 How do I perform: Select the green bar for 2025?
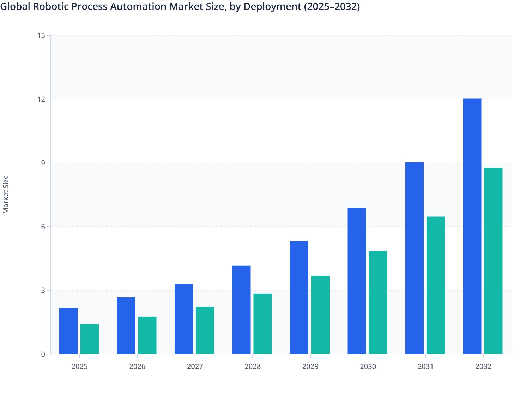pos(90,339)
